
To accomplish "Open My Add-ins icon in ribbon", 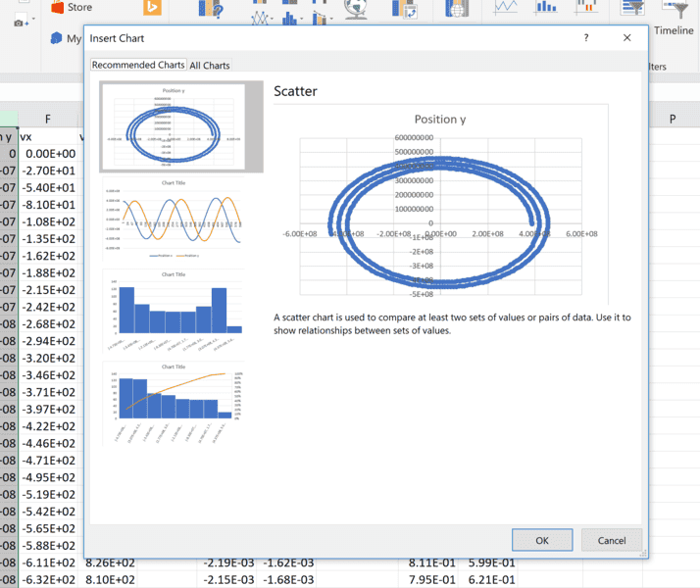I will (56, 38).
